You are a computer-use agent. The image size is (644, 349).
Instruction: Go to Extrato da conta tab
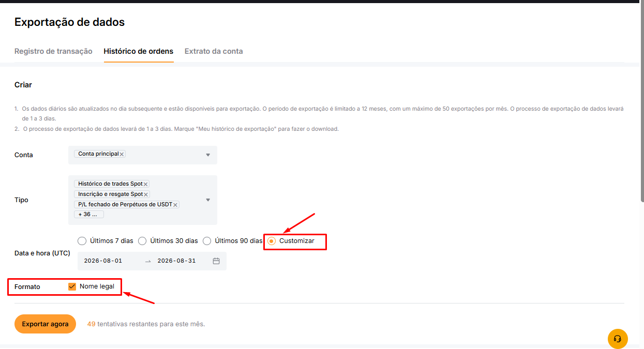(214, 51)
